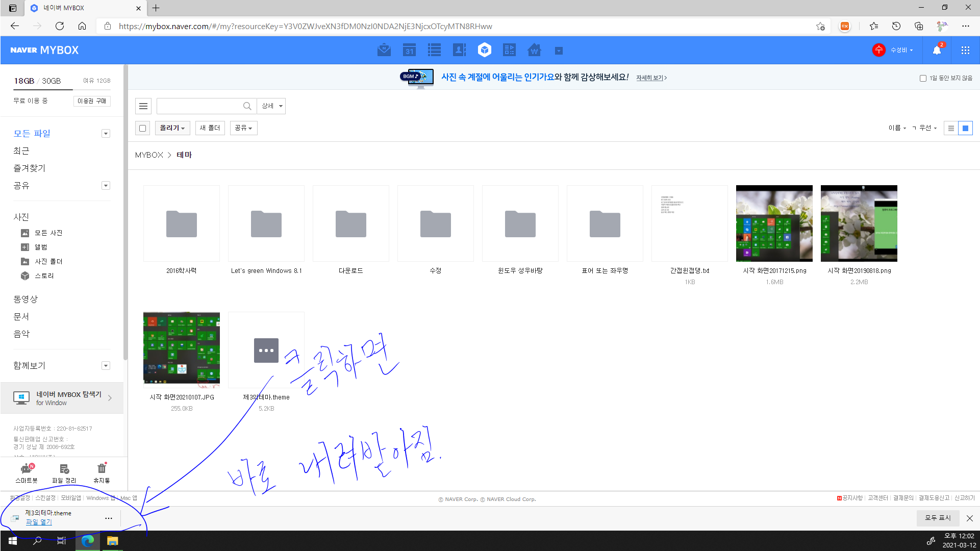Open 시작 화면20171215.png thumbnail
This screenshot has height=551, width=980.
click(774, 223)
